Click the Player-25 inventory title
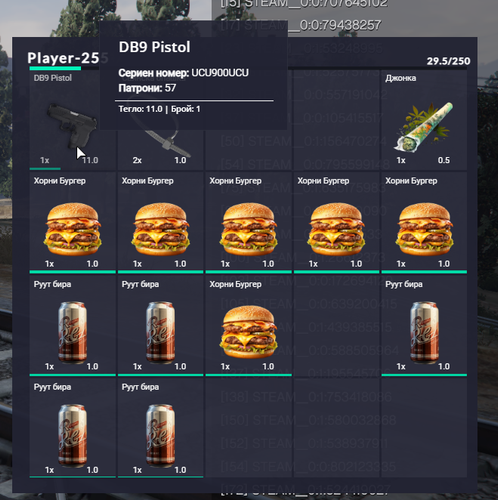 (x=63, y=58)
